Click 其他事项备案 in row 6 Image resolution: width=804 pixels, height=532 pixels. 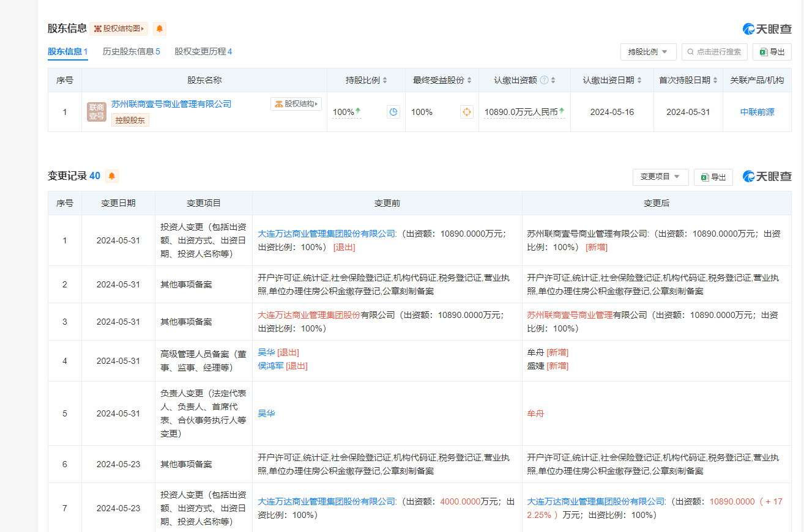click(186, 464)
